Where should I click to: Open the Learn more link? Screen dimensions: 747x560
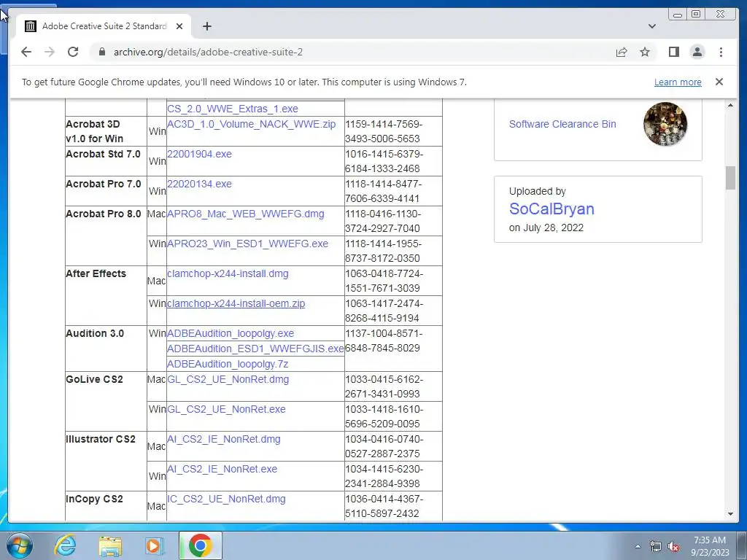[678, 82]
